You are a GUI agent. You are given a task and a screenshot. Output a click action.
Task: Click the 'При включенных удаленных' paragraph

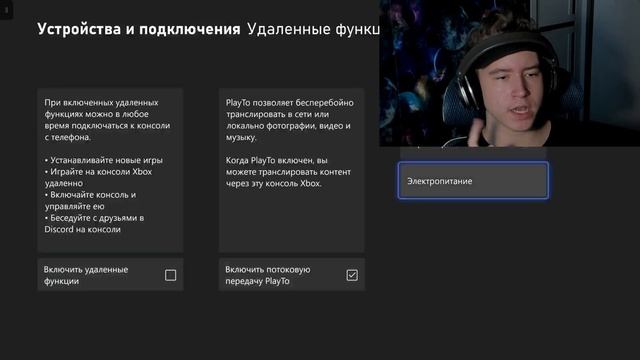tap(107, 120)
